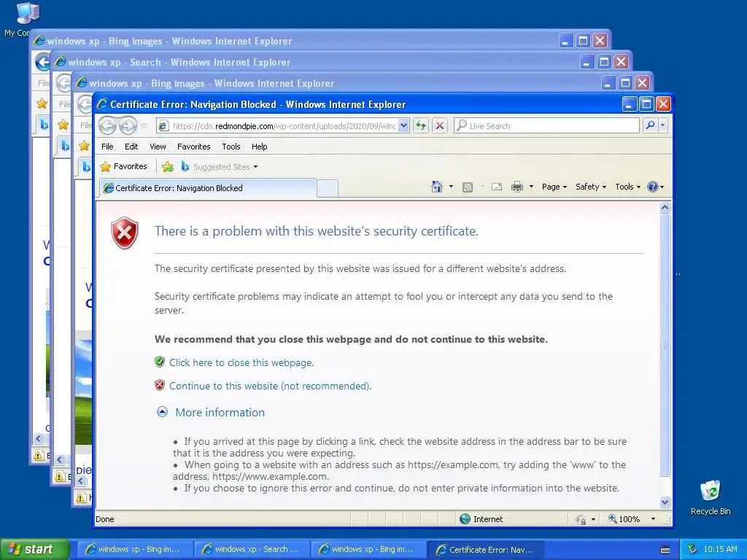
Task: Open the Home button dropdown arrow
Action: [x=451, y=187]
